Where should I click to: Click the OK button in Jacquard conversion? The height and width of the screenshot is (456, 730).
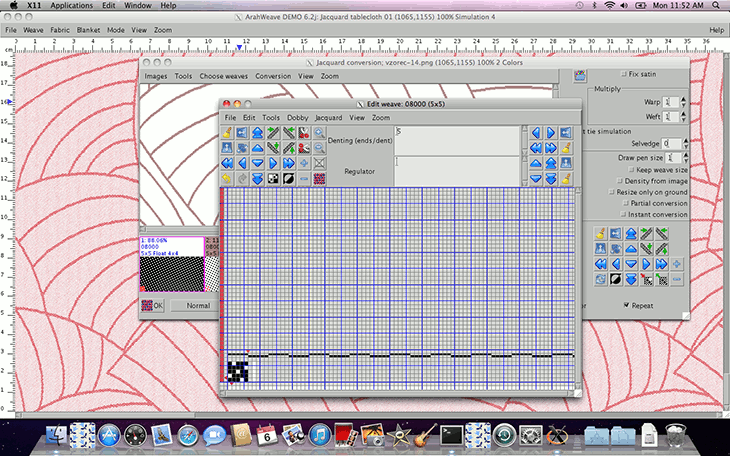152,306
